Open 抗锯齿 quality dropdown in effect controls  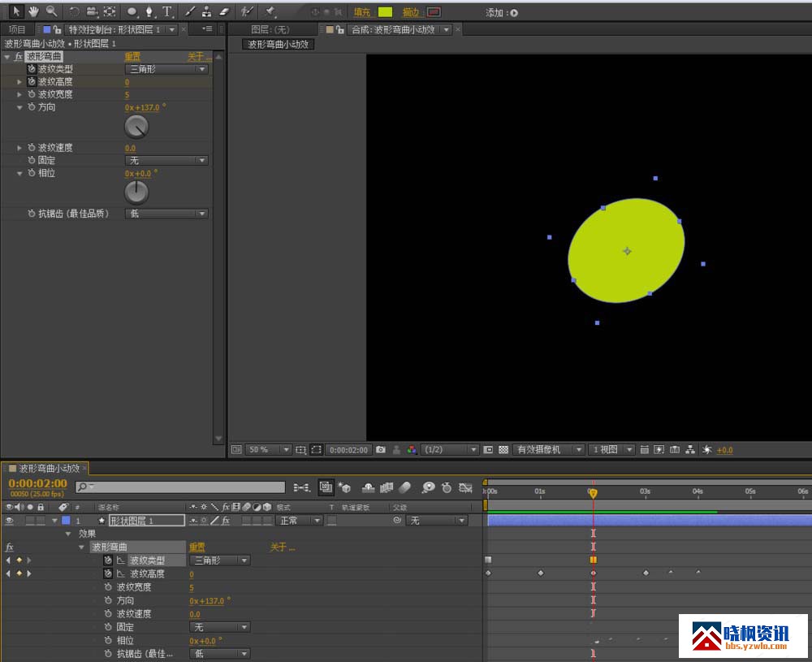pos(166,214)
